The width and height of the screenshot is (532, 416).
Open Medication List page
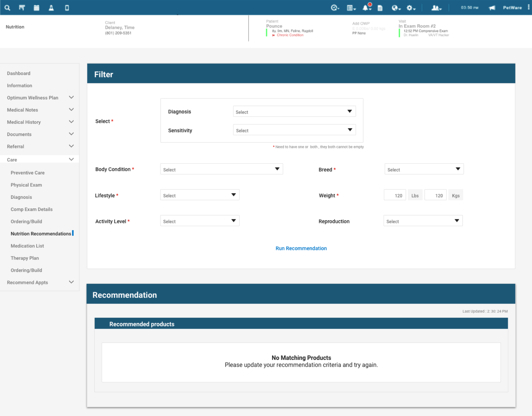pos(27,246)
